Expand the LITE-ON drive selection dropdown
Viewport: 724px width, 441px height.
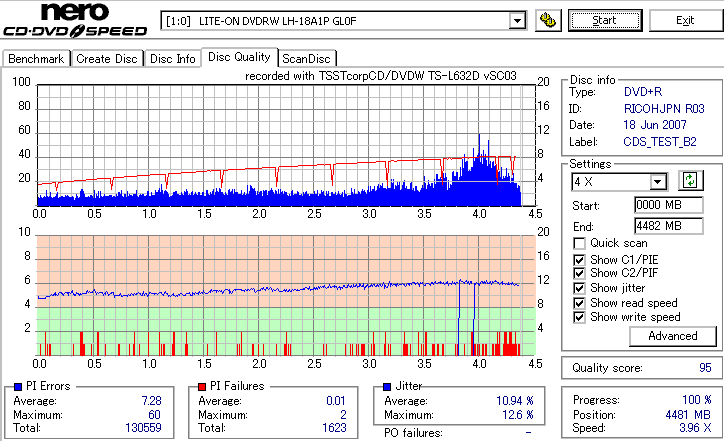517,21
